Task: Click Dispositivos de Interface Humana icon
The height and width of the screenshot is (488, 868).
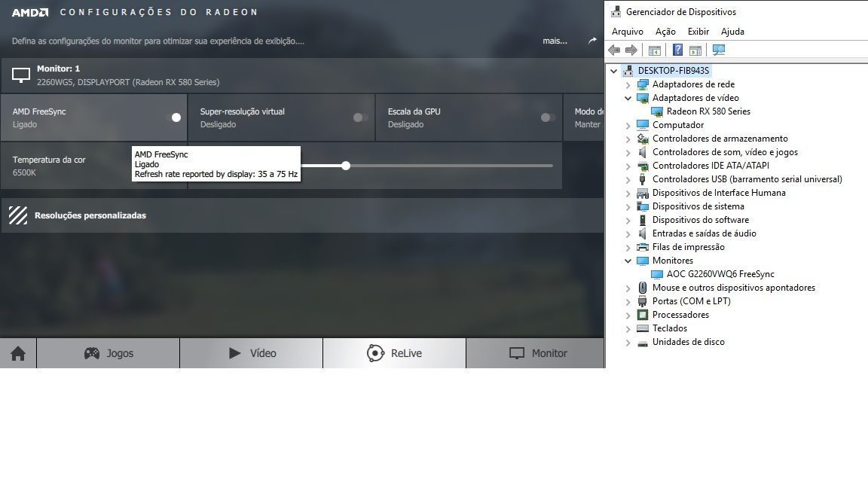Action: (x=642, y=193)
